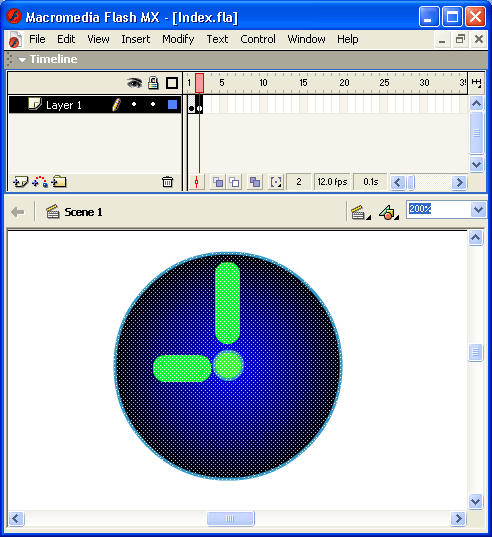Click the Flash document icon in menu bar

[15, 40]
